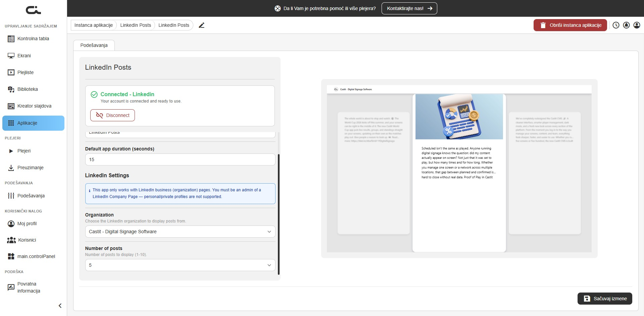Select the Plejliste playlist icon
This screenshot has width=644, height=316.
tap(11, 72)
